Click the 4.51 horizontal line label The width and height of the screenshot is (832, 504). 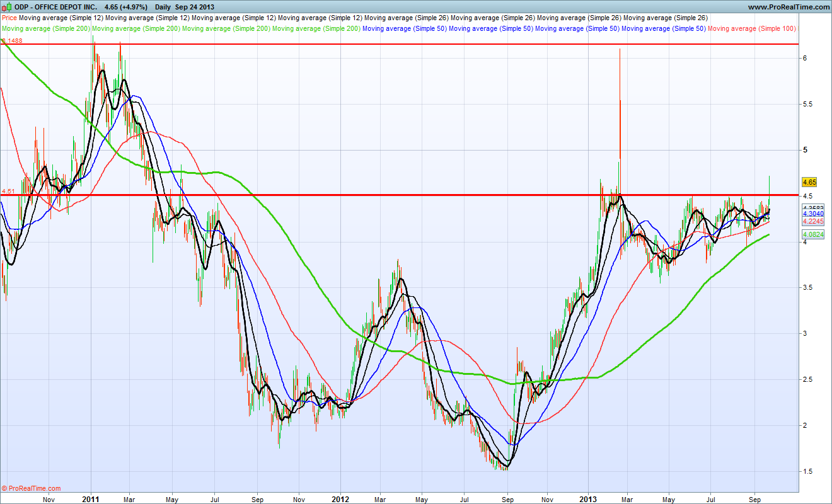8,191
